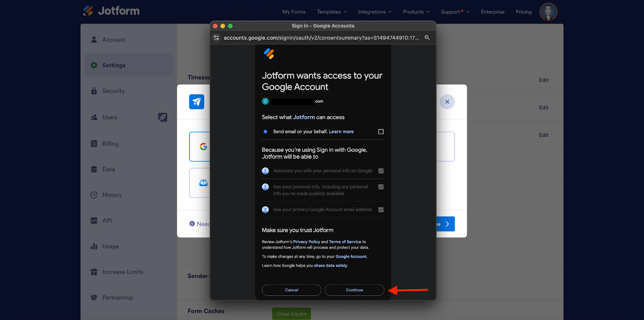Expand the Support dropdown menu
Screen dimensions: 644x320
[455, 12]
